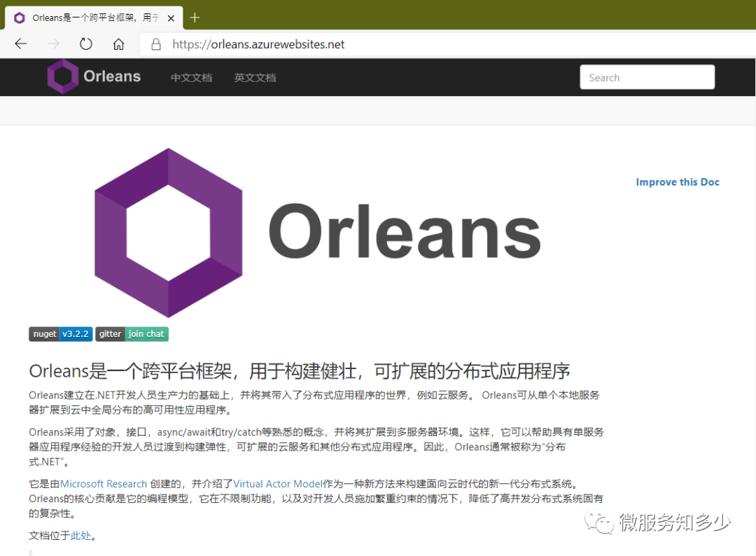Reload the page with the refresh icon

[86, 44]
